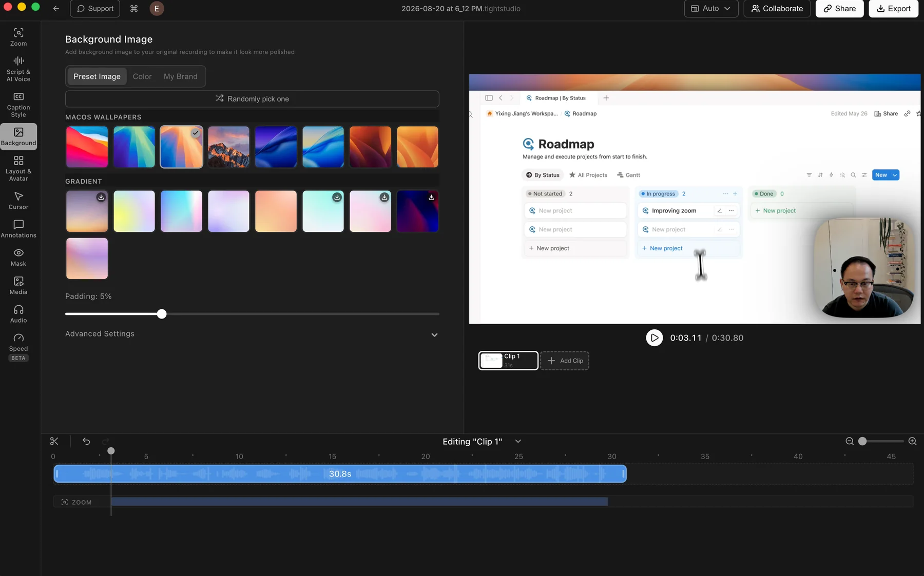The height and width of the screenshot is (576, 924).
Task: Click the timeline playhead marker
Action: click(111, 451)
